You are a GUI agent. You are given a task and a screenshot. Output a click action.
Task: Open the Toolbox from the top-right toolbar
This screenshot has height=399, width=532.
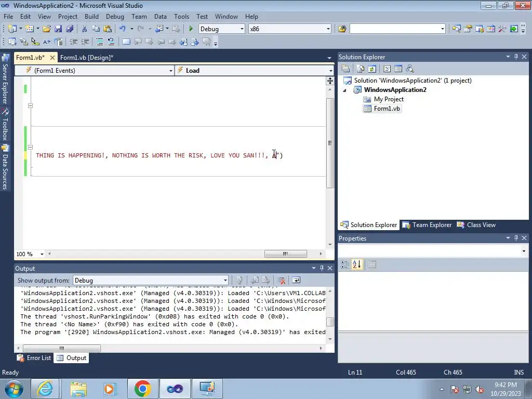pos(502,29)
